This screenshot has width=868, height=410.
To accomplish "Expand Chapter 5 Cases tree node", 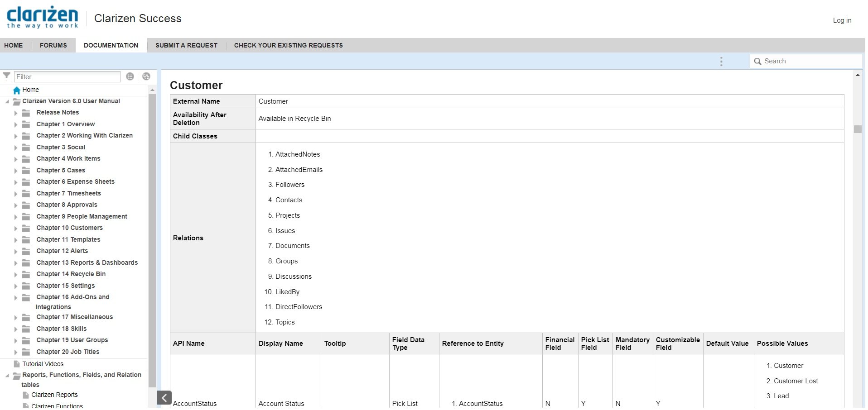I will point(16,171).
